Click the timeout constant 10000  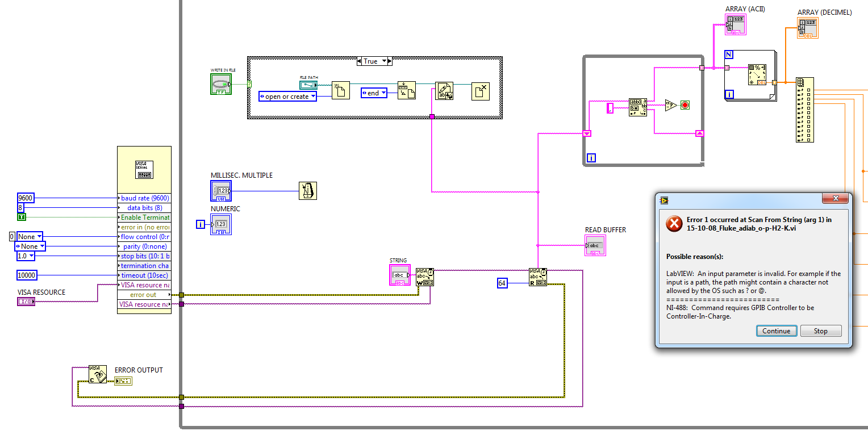28,275
